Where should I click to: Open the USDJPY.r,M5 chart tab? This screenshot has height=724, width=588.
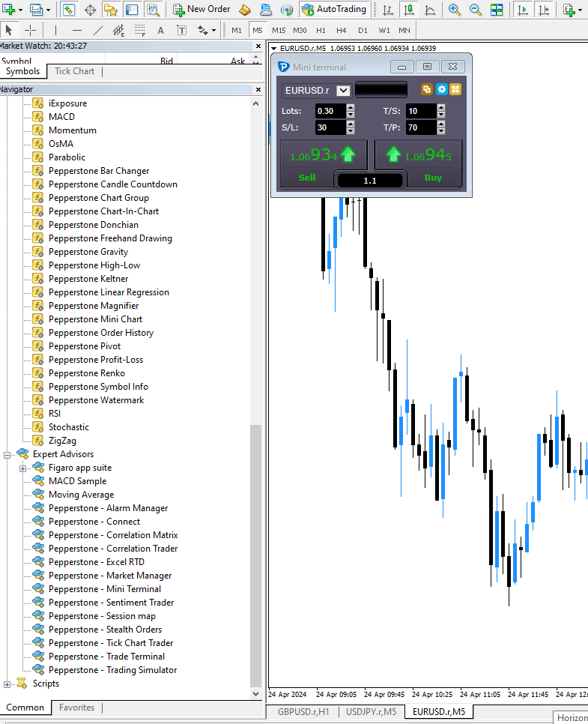click(x=371, y=711)
